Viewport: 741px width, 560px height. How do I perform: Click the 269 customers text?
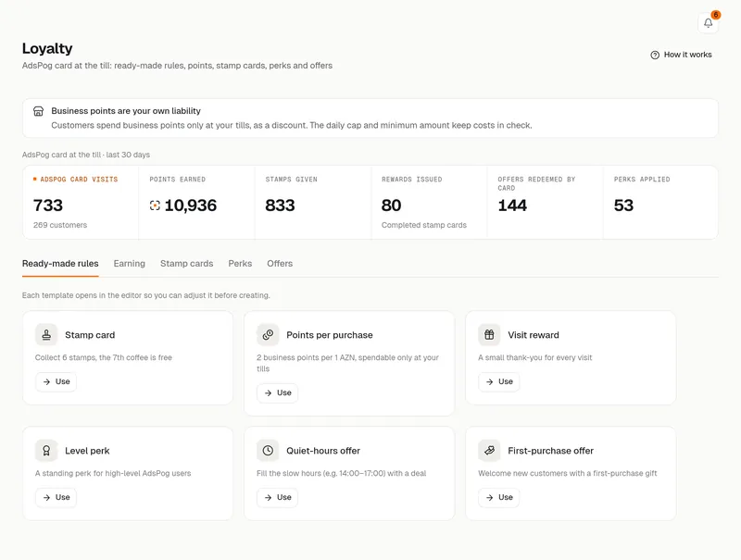pyautogui.click(x=60, y=225)
